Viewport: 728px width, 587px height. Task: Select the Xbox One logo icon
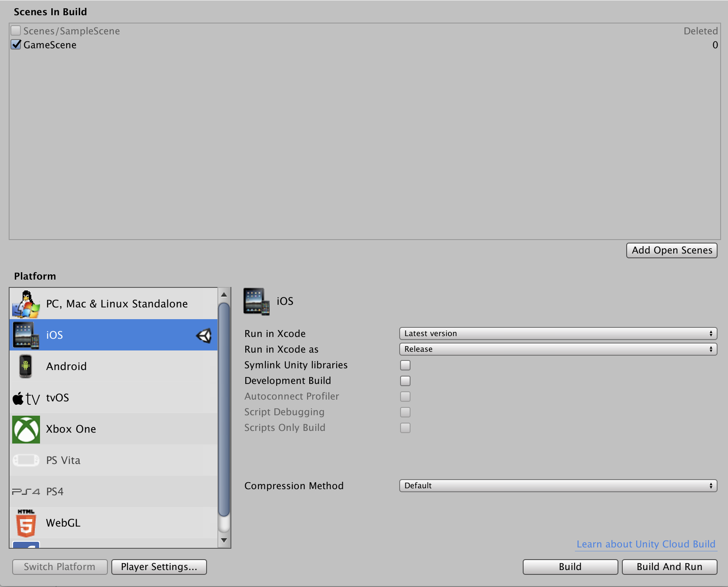point(26,429)
